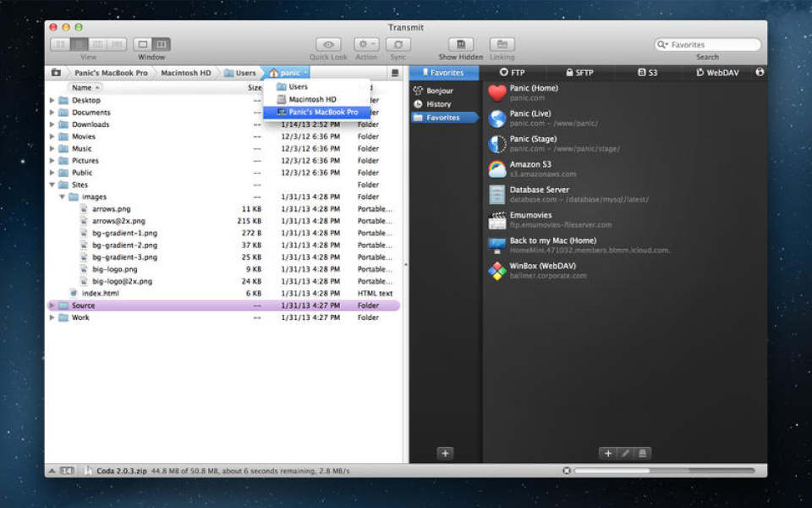Open the search magnifier options

(x=662, y=45)
